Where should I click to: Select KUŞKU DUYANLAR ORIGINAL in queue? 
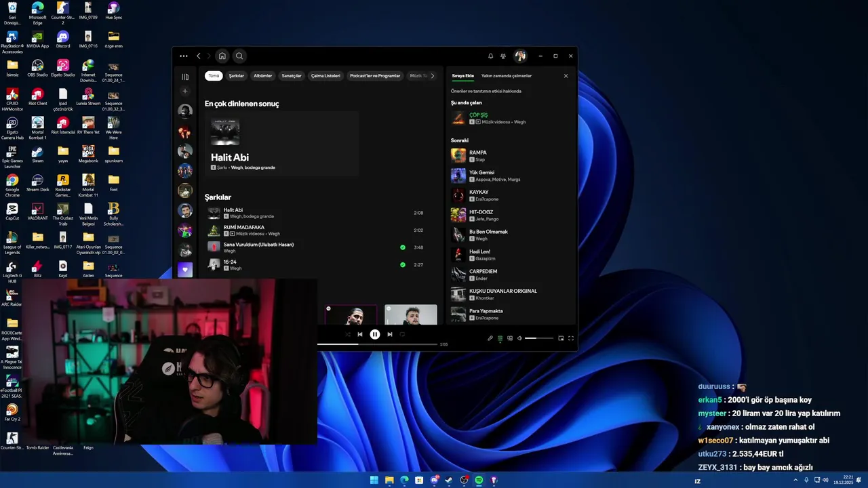pyautogui.click(x=511, y=294)
